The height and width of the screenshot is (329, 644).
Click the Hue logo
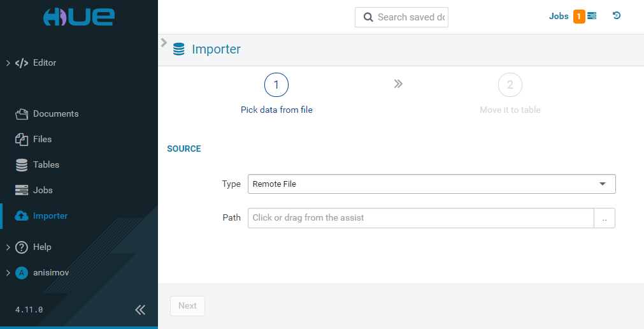click(x=79, y=17)
